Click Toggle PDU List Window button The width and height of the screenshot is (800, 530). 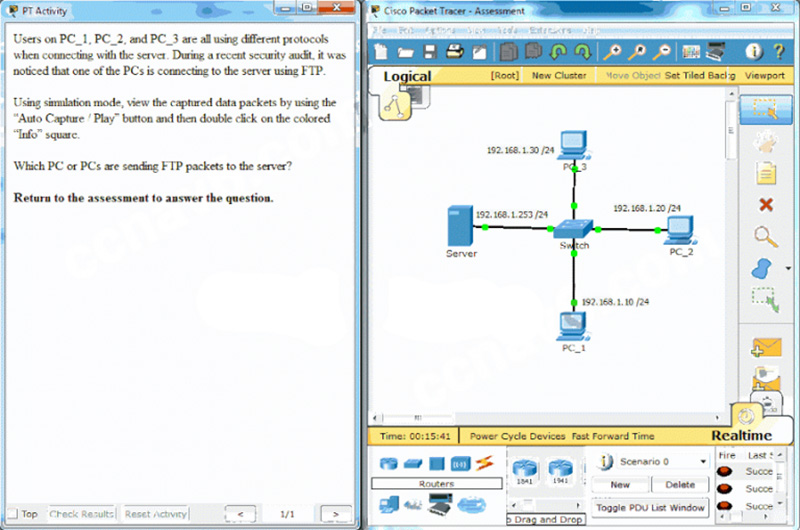[650, 508]
